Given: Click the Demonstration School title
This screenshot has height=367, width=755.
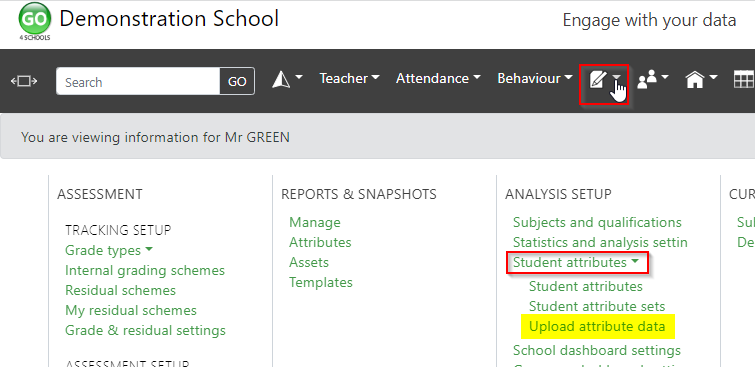Looking at the screenshot, I should [x=169, y=19].
